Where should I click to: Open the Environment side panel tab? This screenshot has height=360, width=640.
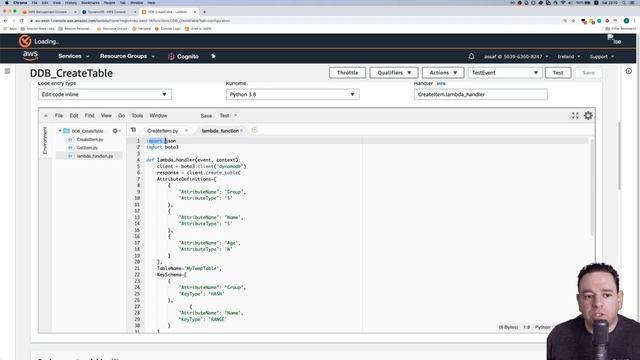(45, 140)
